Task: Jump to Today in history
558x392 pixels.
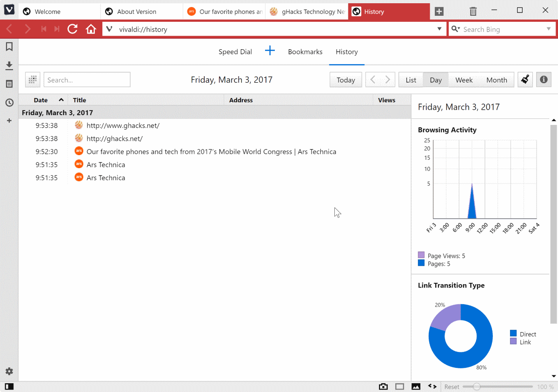Action: point(346,80)
